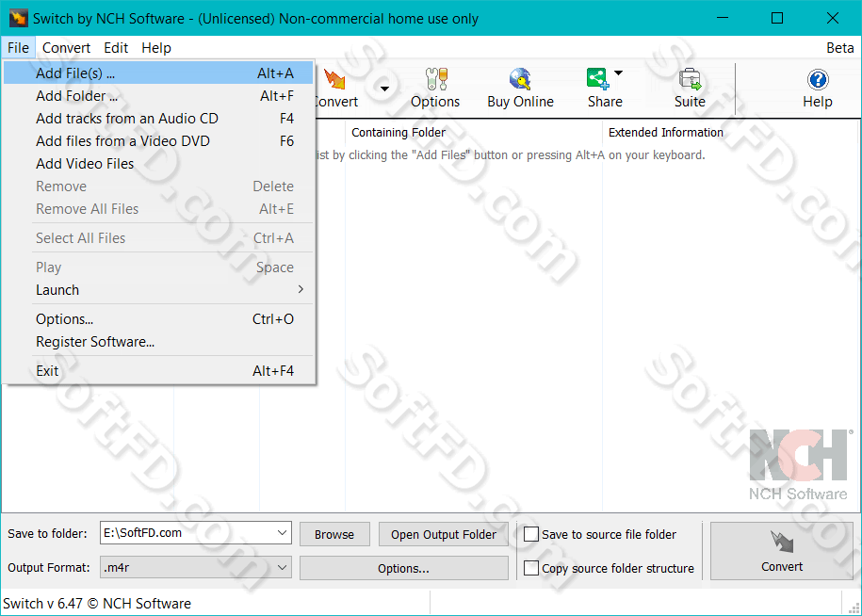Click the Browse button
This screenshot has width=862, height=616.
point(334,534)
